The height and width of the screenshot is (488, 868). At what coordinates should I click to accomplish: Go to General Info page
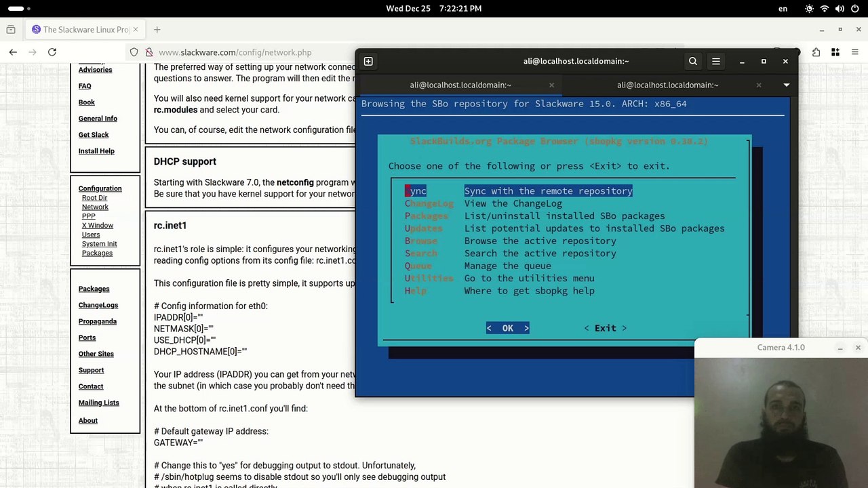click(98, 119)
